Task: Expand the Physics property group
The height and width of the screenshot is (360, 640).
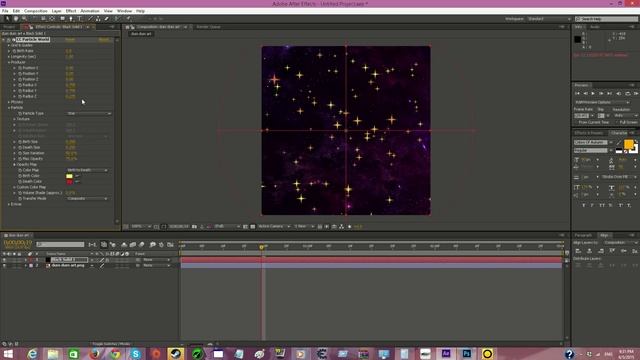Action: coord(9,102)
